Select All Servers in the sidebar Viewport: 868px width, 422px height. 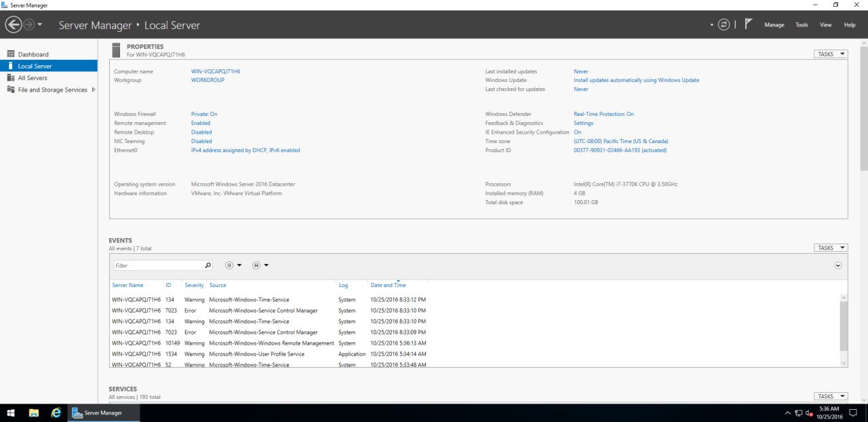49,77
